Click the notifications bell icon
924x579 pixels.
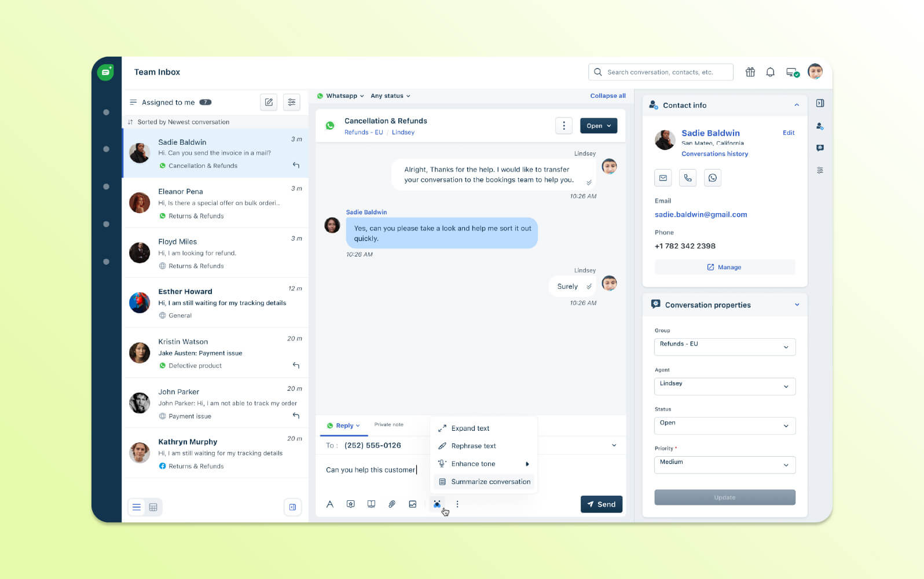770,72
